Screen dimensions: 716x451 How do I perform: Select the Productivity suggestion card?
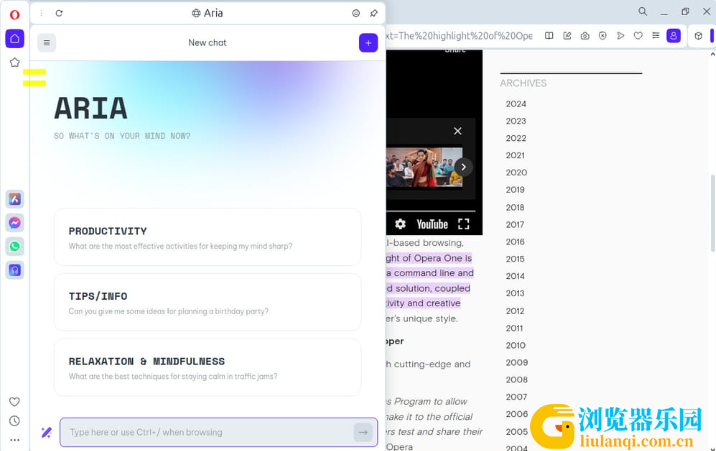tap(207, 237)
